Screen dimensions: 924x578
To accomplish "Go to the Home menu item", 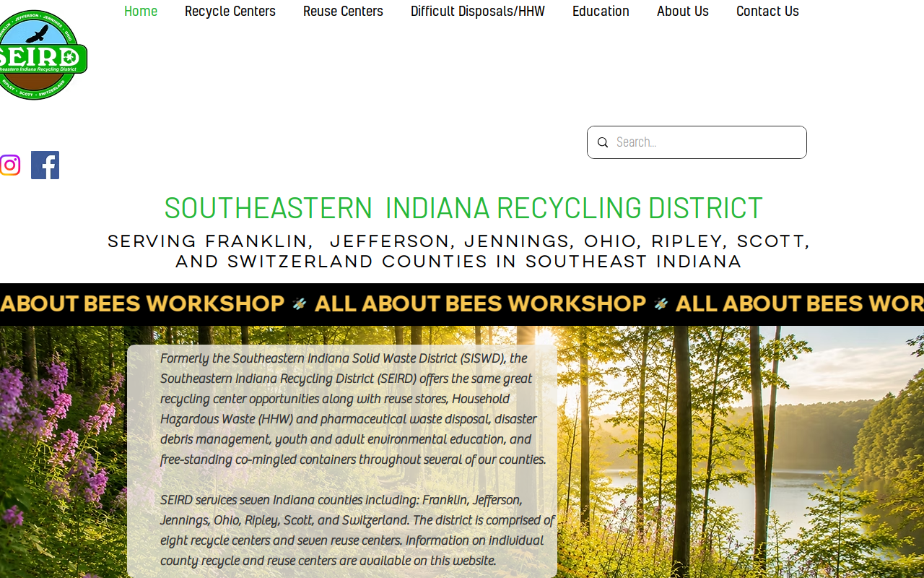I will 141,12.
